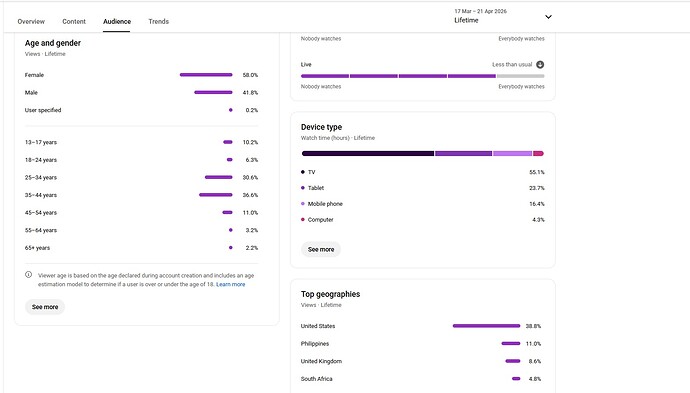Screen dimensions: 690x393
Task: Click the Less than usual down-arrow icon
Action: click(x=540, y=65)
